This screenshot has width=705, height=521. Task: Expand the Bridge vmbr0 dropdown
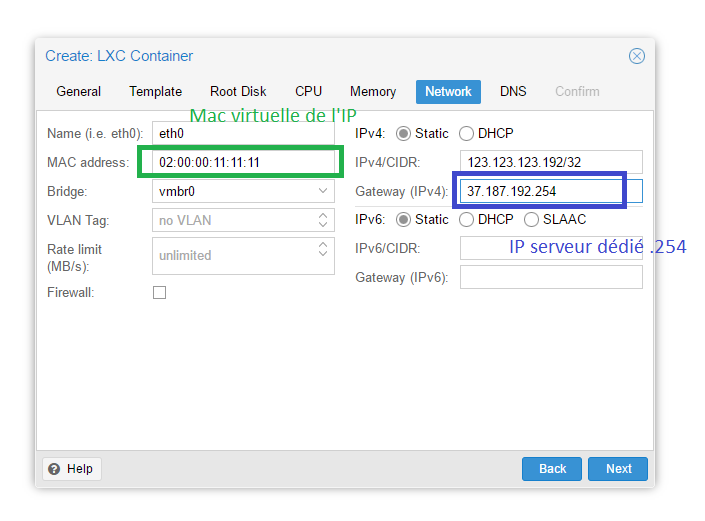[x=323, y=191]
